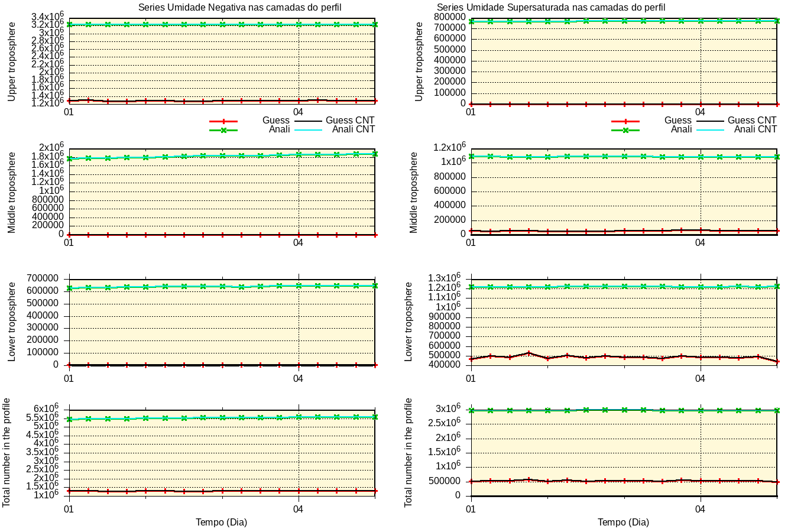Click the 3x10^6 tick on Supersaturada total profile axis

pos(448,408)
